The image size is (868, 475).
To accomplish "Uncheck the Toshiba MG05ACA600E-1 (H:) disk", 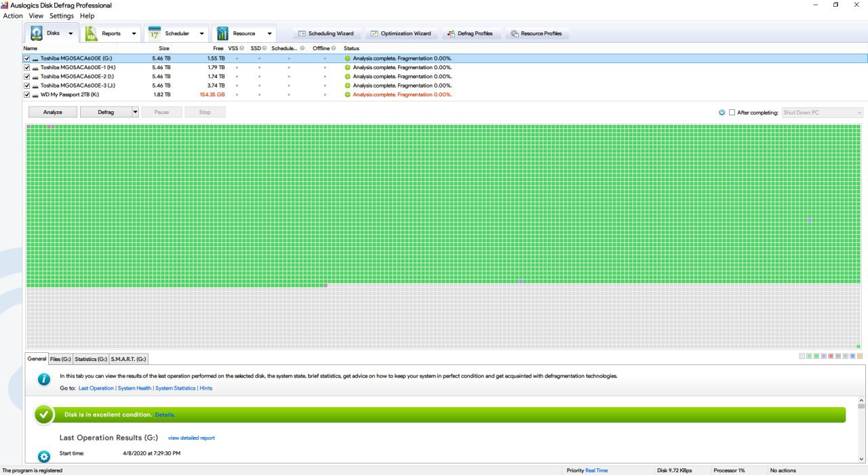I will click(x=27, y=67).
